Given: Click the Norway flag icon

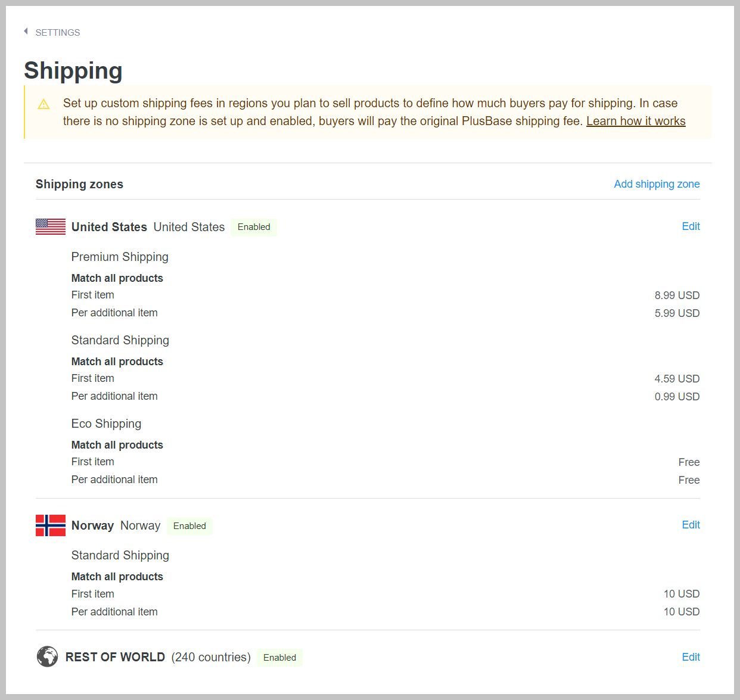Looking at the screenshot, I should (51, 525).
